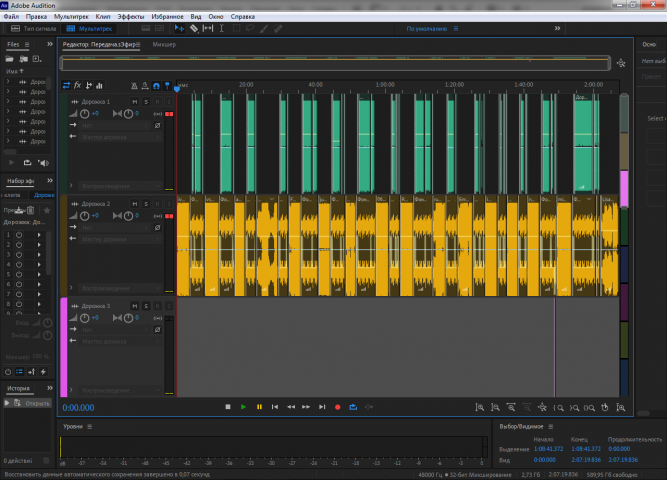Click the fx effects icon above tracks
The image size is (667, 480).
[77, 86]
